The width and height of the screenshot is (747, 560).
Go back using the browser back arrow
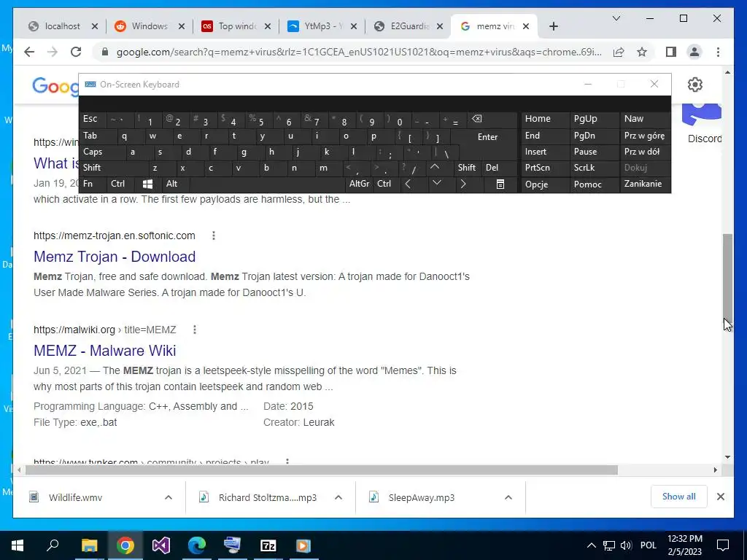(29, 52)
